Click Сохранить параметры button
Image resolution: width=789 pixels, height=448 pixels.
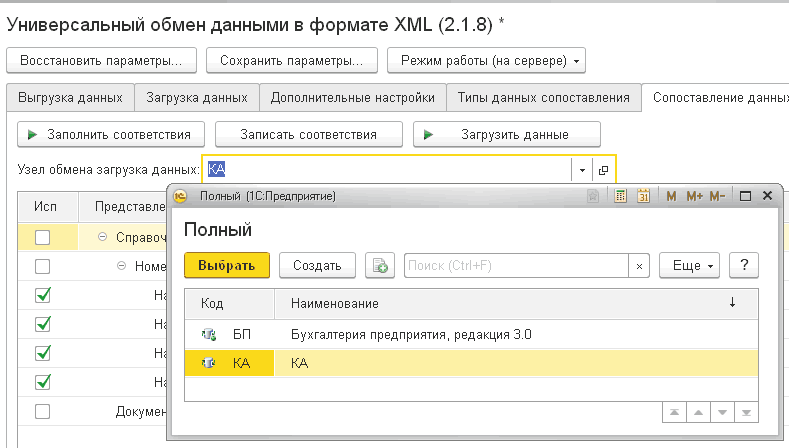292,61
